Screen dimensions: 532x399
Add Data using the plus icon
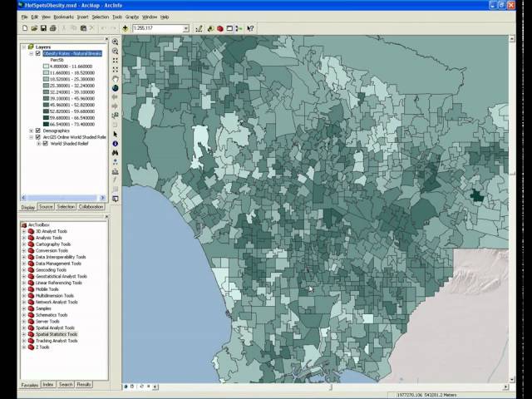[126, 28]
